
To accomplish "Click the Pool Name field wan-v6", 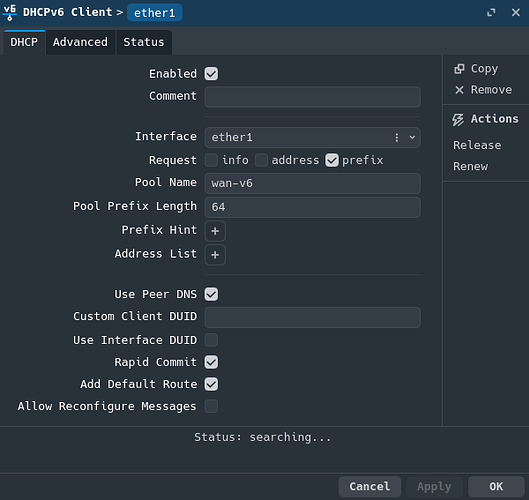I will pyautogui.click(x=312, y=184).
